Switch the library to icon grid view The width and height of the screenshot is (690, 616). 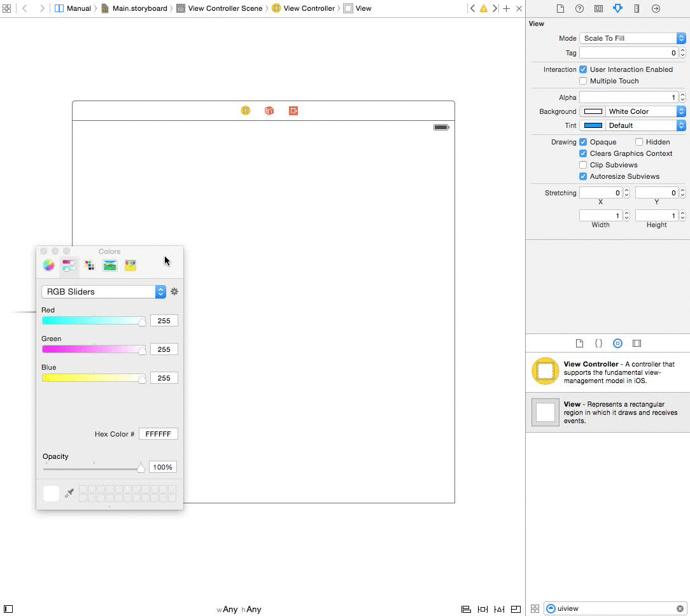535,608
